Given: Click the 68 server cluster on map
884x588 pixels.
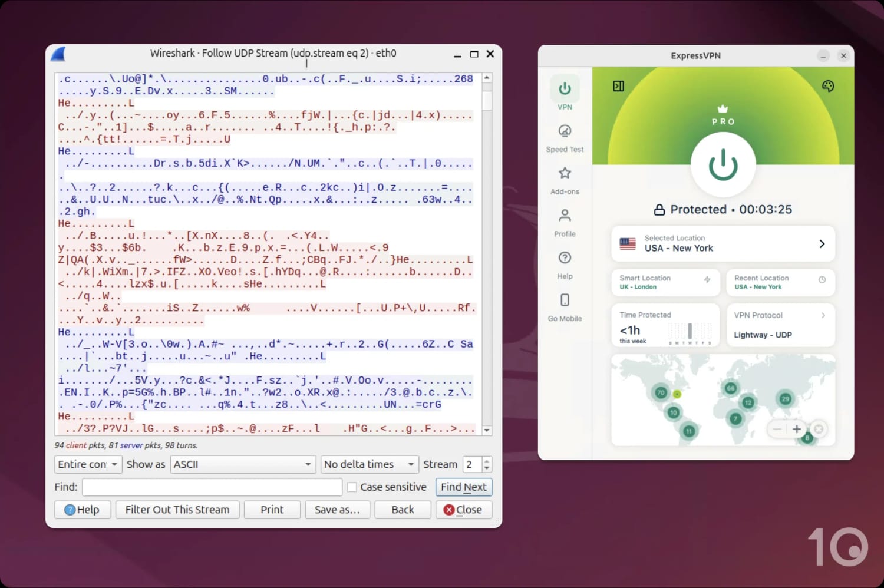Looking at the screenshot, I should pyautogui.click(x=730, y=388).
